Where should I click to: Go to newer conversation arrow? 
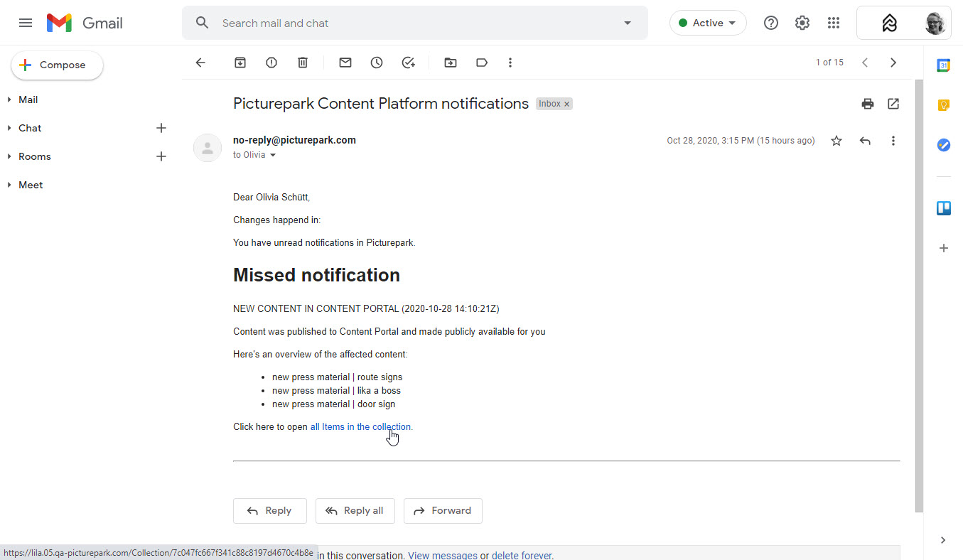tap(865, 63)
